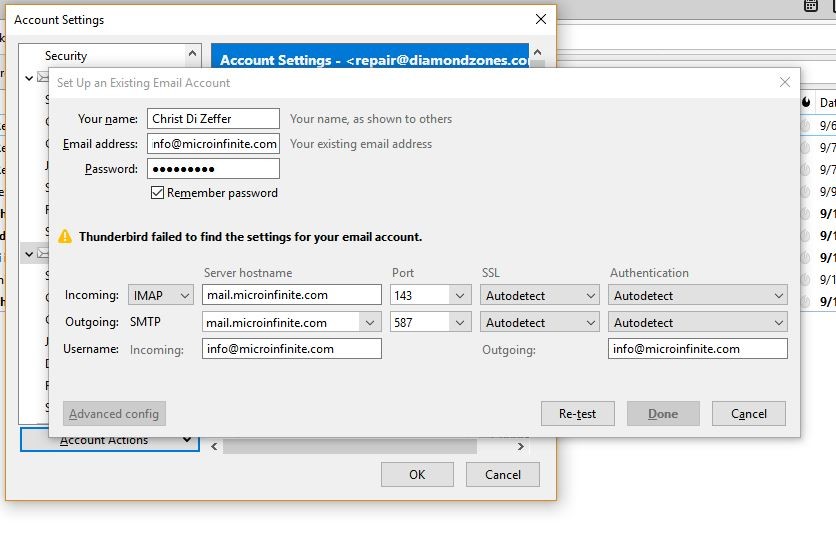Click the horizontal scrollbar left arrow
The image size is (836, 543).
[x=214, y=446]
